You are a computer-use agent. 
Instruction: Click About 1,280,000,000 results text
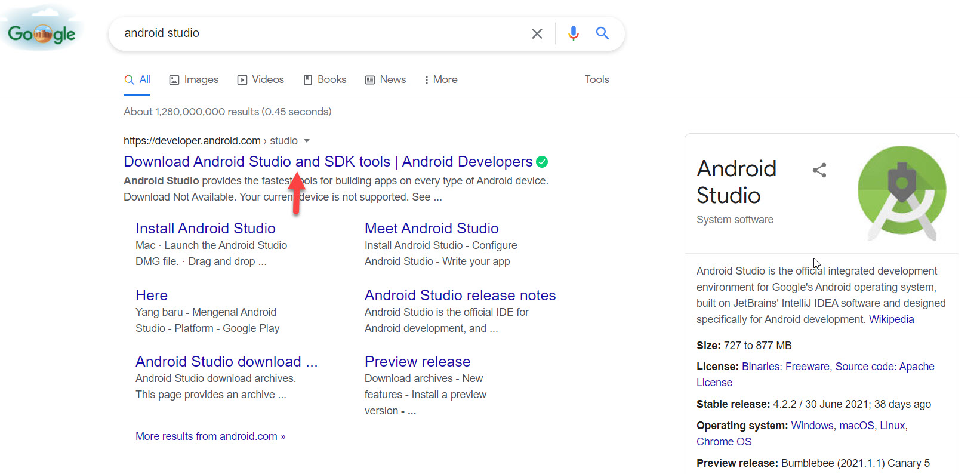click(x=227, y=112)
